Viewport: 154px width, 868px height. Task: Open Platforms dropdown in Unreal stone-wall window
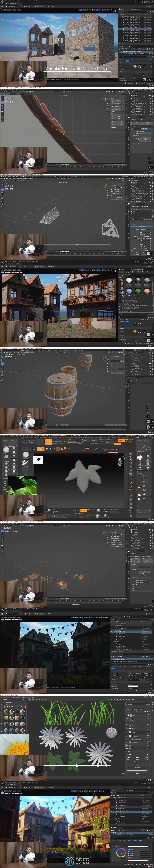[x=52, y=6]
